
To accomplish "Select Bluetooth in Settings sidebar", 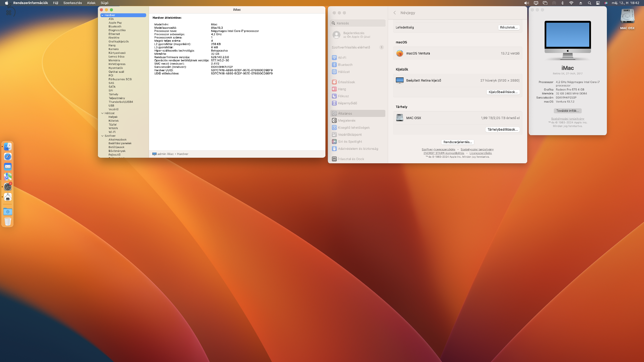I will (x=357, y=65).
